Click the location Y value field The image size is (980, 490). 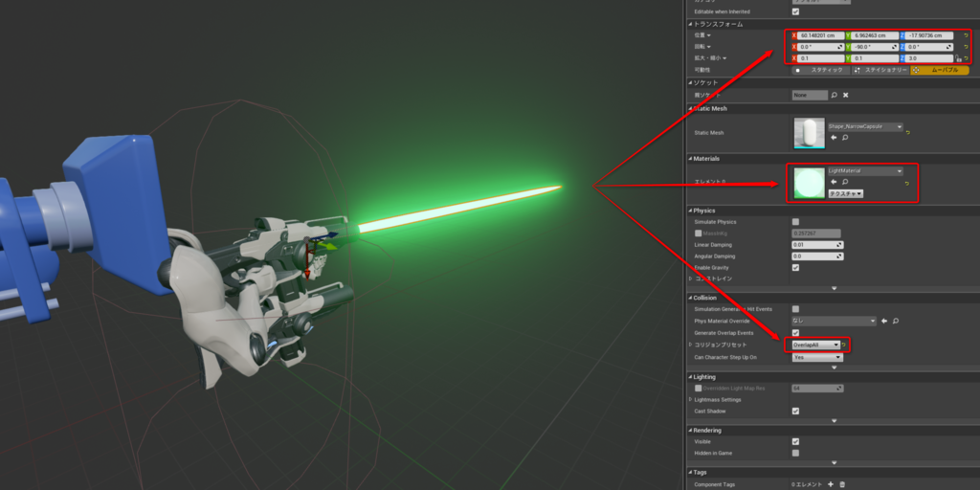click(875, 35)
